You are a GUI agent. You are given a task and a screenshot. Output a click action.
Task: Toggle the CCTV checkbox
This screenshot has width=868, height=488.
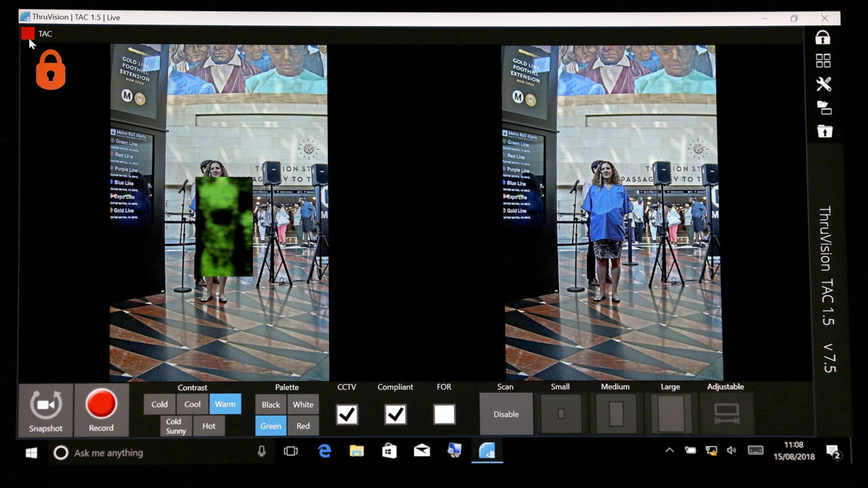coord(347,414)
